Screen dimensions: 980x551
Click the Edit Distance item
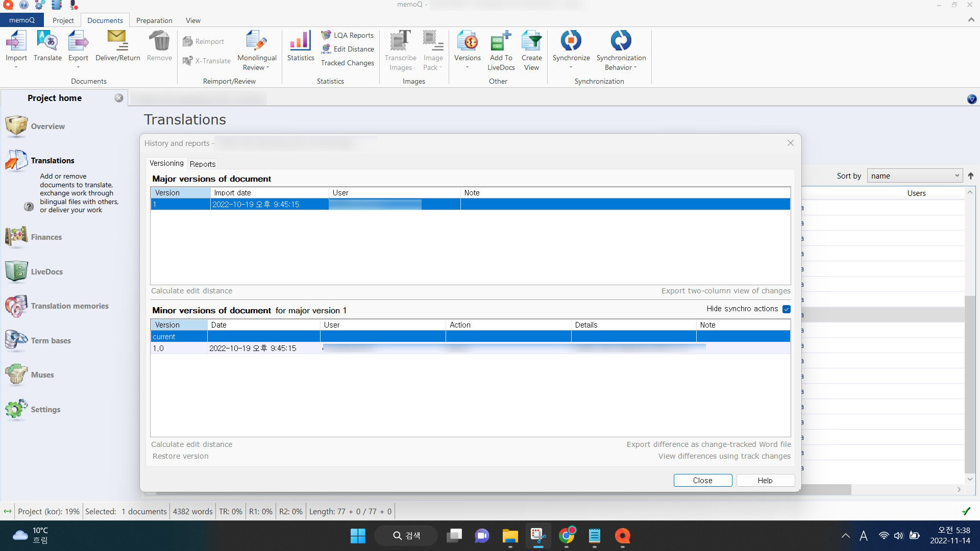pyautogui.click(x=348, y=49)
